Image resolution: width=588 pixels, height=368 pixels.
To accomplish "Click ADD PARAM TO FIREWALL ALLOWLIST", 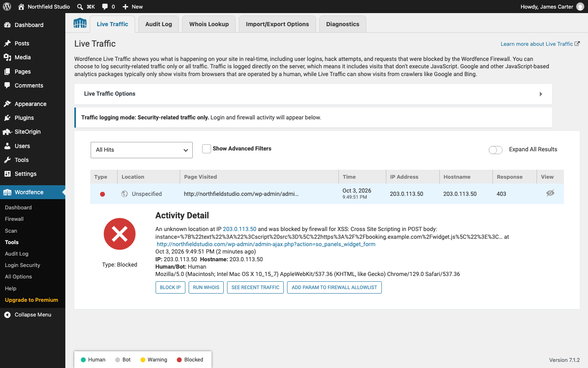I will [x=334, y=287].
